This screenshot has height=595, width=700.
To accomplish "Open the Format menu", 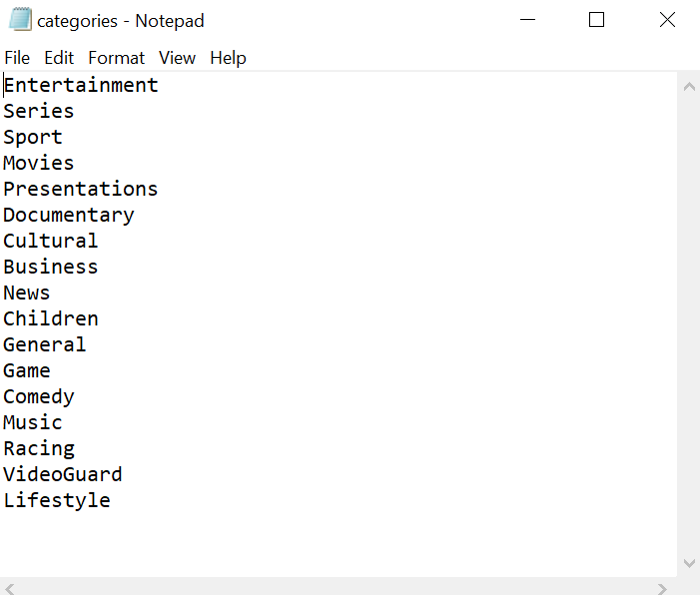I will click(x=116, y=58).
